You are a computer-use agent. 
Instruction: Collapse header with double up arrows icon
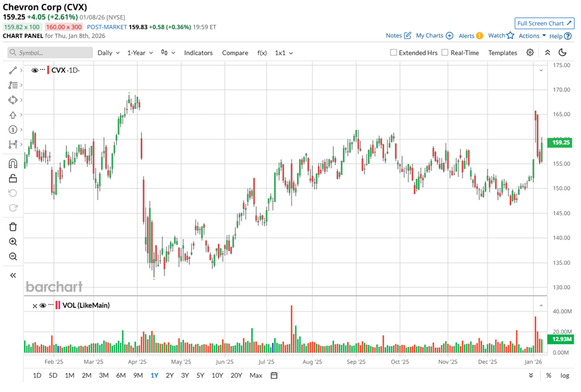pos(547,53)
